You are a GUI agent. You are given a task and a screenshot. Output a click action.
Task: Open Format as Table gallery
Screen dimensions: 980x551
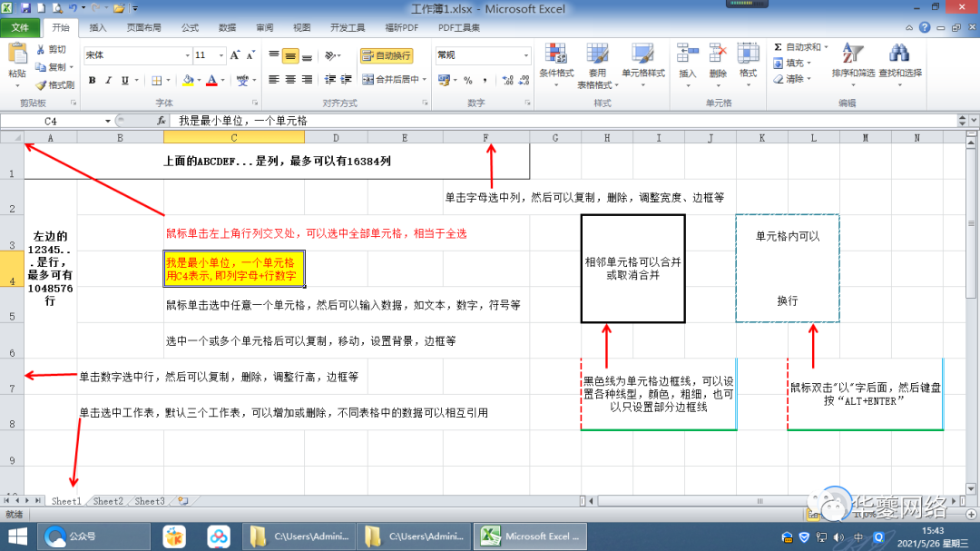(597, 65)
